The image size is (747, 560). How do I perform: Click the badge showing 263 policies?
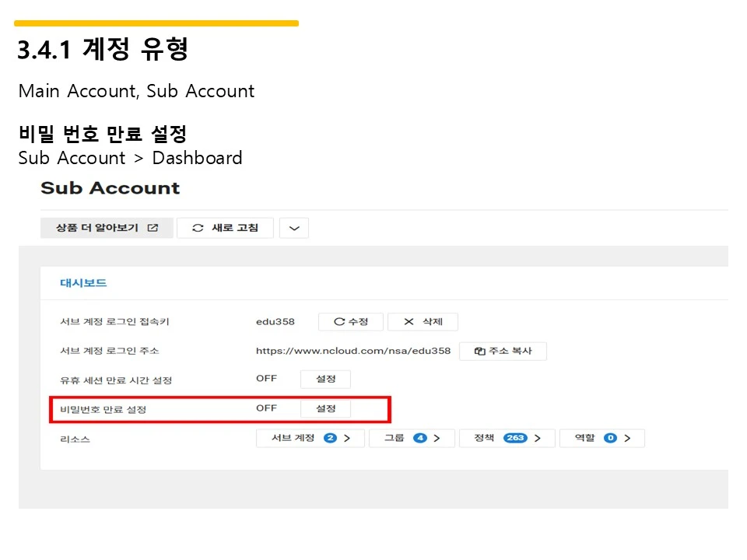515,438
